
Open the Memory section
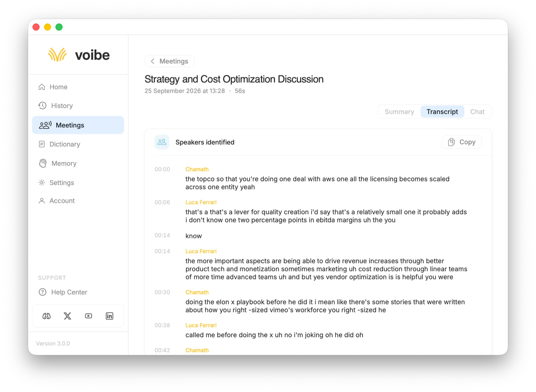tap(78, 164)
